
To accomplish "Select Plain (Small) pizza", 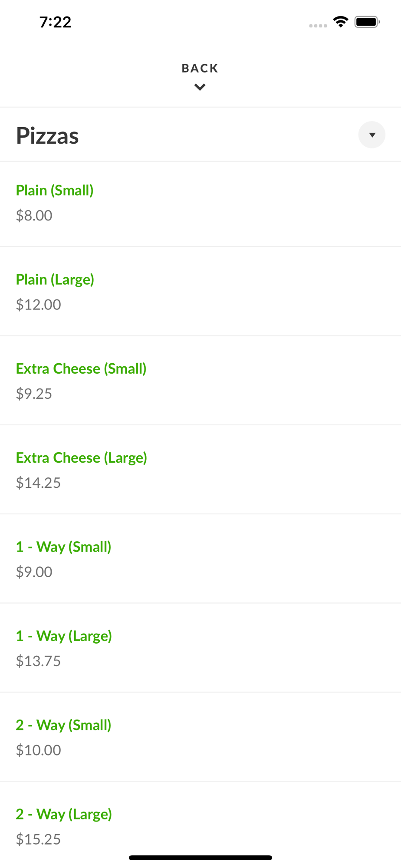I will click(x=55, y=191).
